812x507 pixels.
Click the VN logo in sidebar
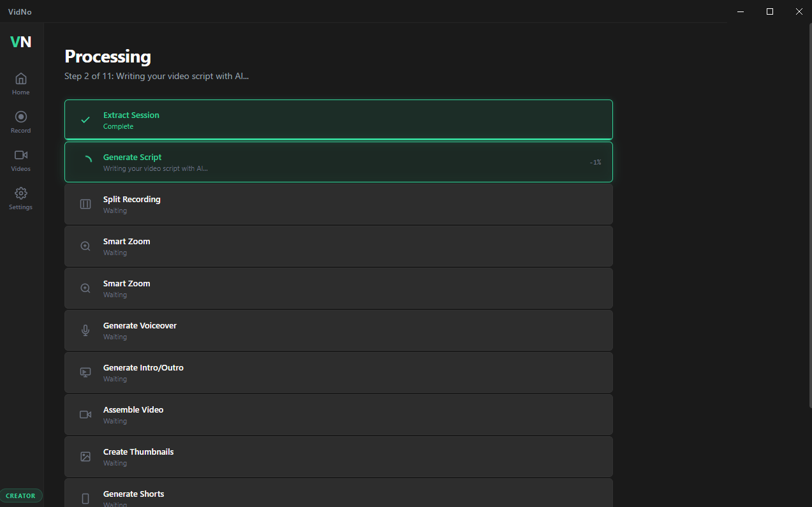click(20, 42)
